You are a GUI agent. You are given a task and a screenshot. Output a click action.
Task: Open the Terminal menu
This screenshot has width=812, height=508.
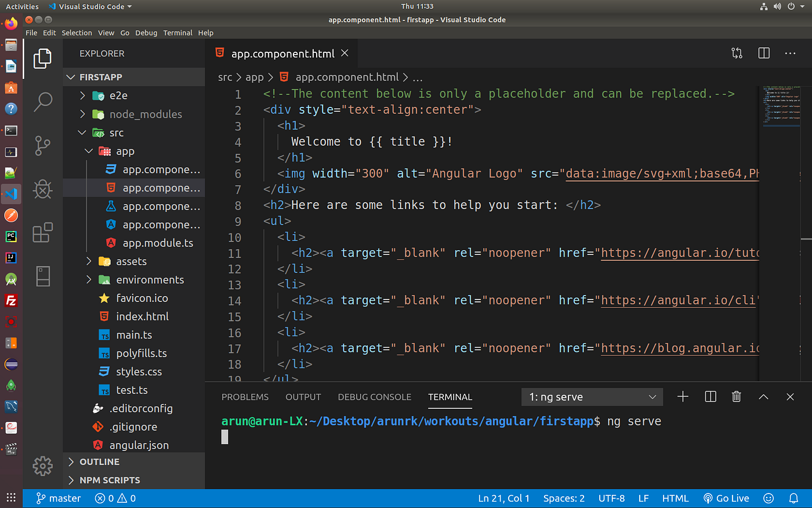click(177, 33)
